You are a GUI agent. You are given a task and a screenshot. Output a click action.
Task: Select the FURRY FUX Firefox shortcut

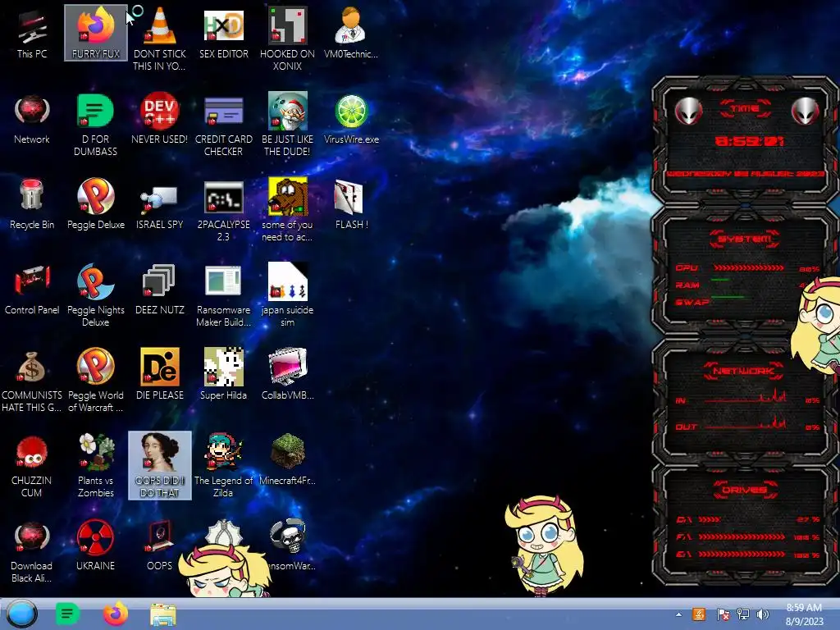[95, 33]
